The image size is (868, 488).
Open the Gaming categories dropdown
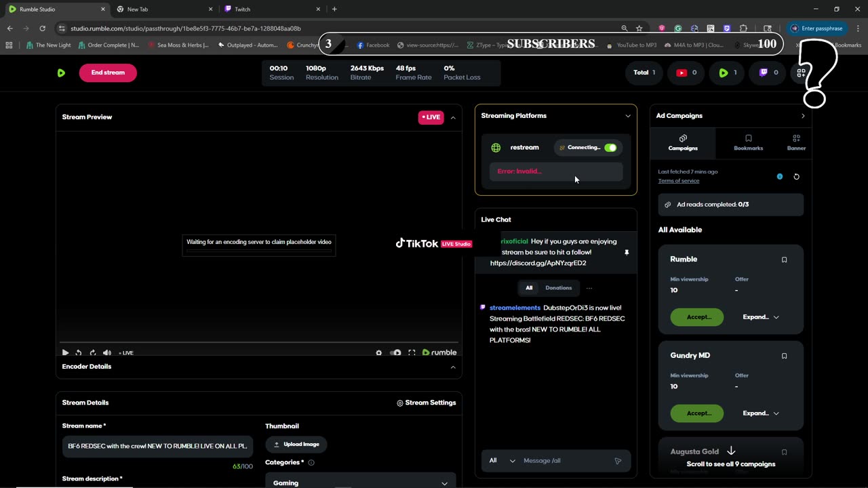coord(360,483)
